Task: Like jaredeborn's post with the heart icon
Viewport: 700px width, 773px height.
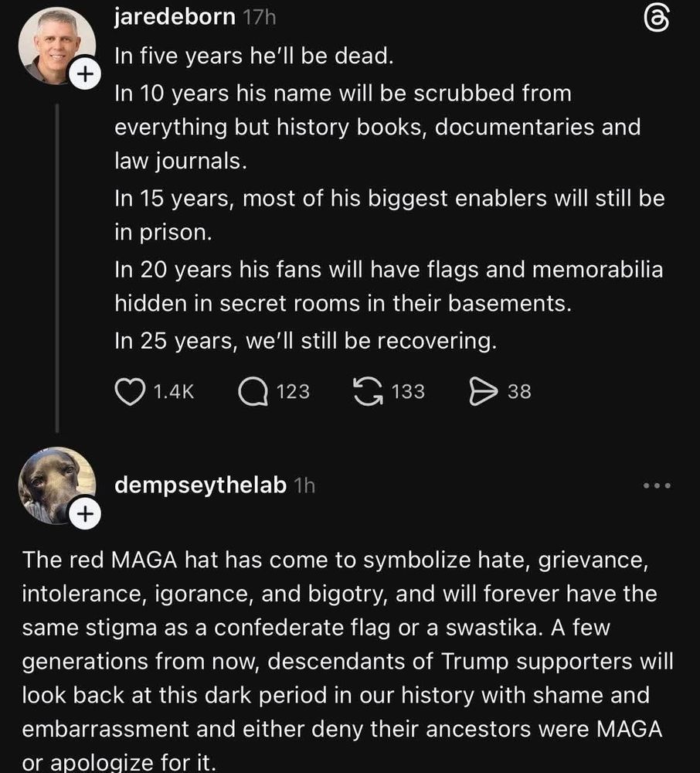Action: click(x=130, y=392)
